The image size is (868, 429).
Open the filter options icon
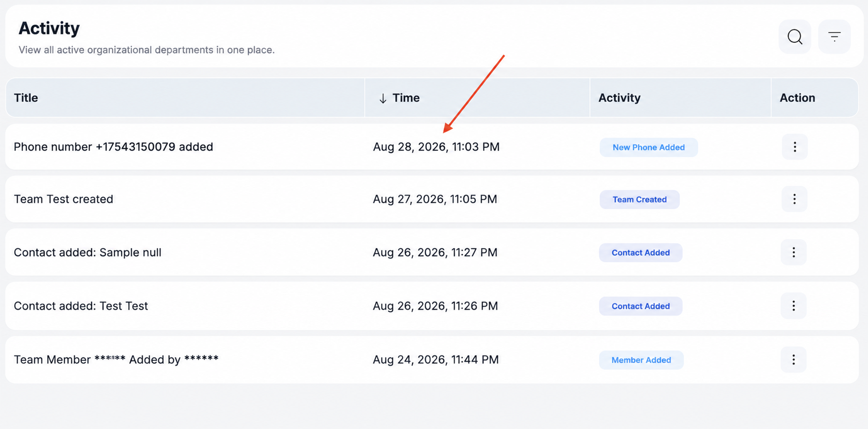point(834,36)
